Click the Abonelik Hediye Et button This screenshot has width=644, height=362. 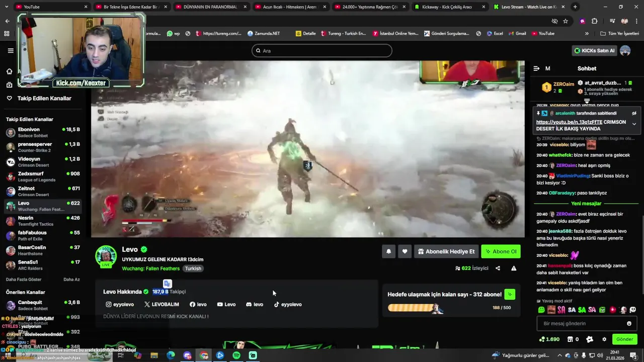coord(446,251)
